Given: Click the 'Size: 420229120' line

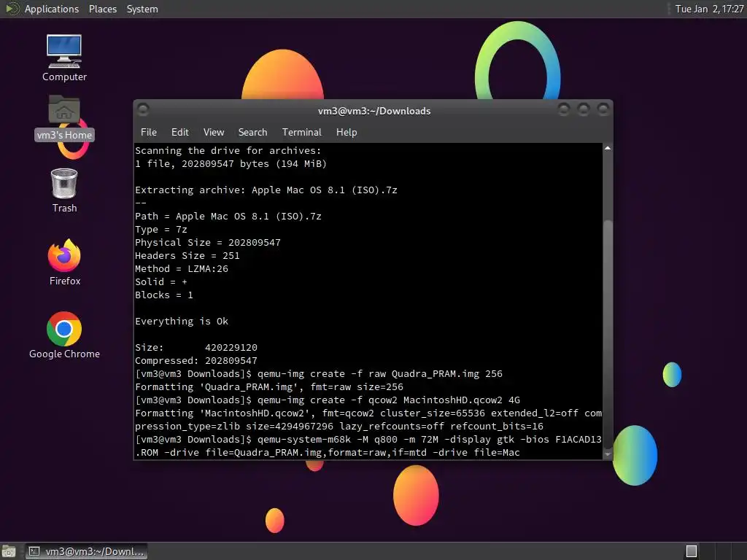Looking at the screenshot, I should [x=196, y=348].
